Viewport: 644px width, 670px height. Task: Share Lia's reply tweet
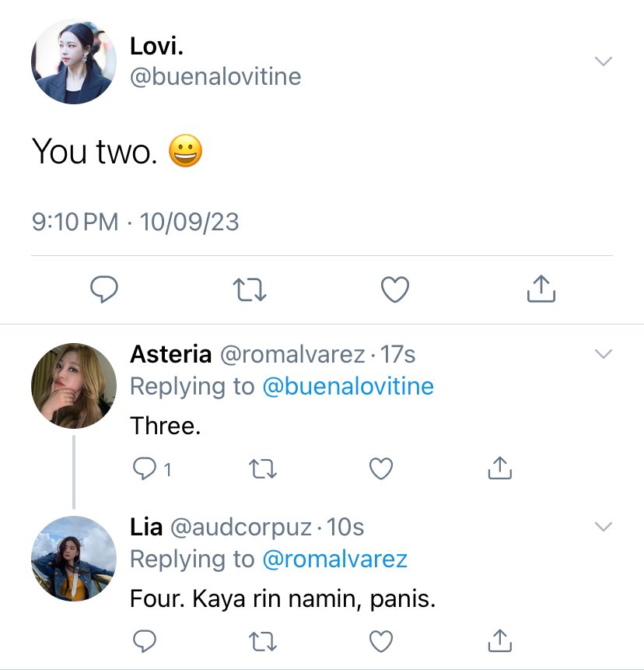pyautogui.click(x=499, y=640)
